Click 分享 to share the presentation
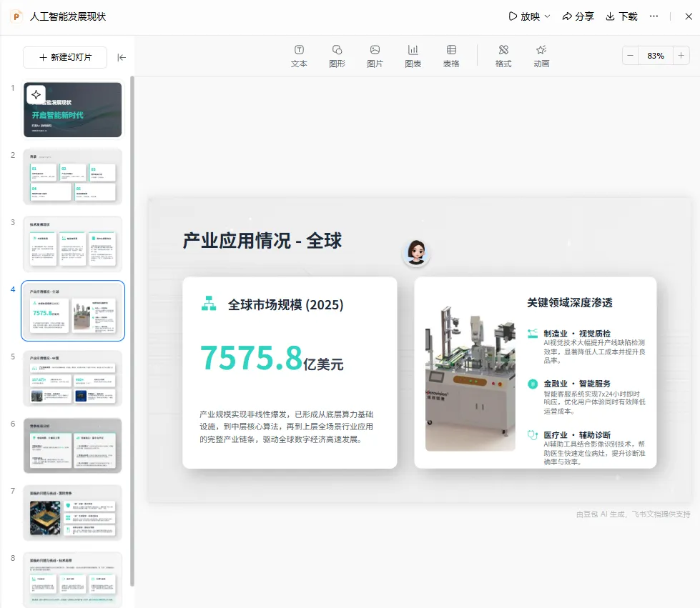Viewport: 700px width, 608px height. pyautogui.click(x=578, y=16)
